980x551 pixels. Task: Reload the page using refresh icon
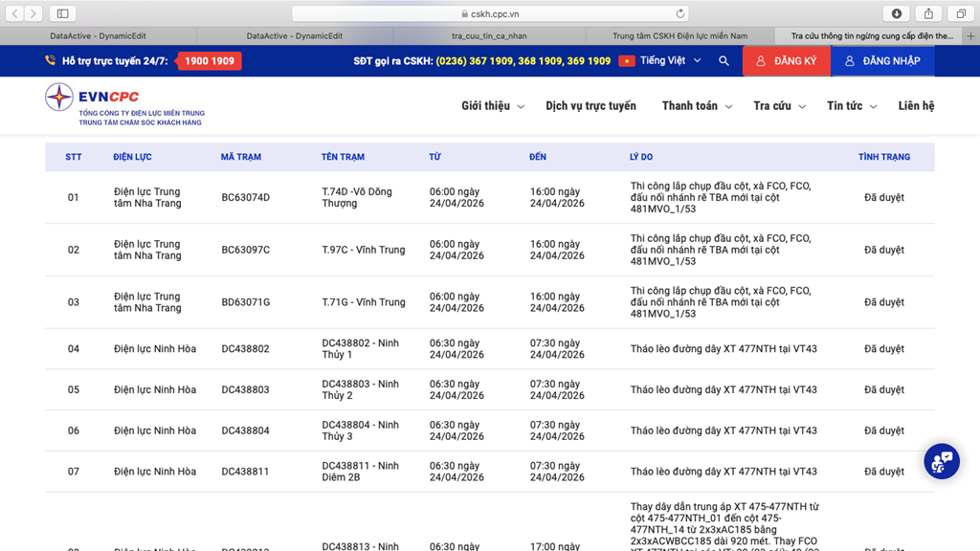pyautogui.click(x=680, y=13)
